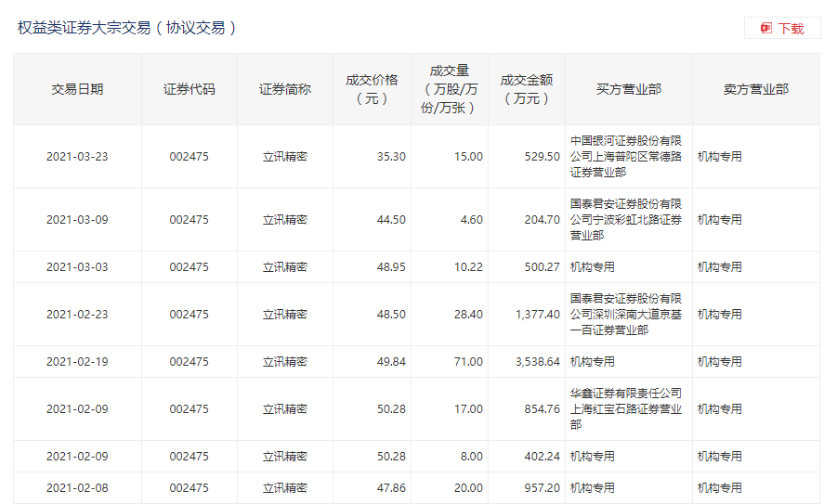
Task: Select the date cell 2021-02-08
Action: [x=77, y=488]
